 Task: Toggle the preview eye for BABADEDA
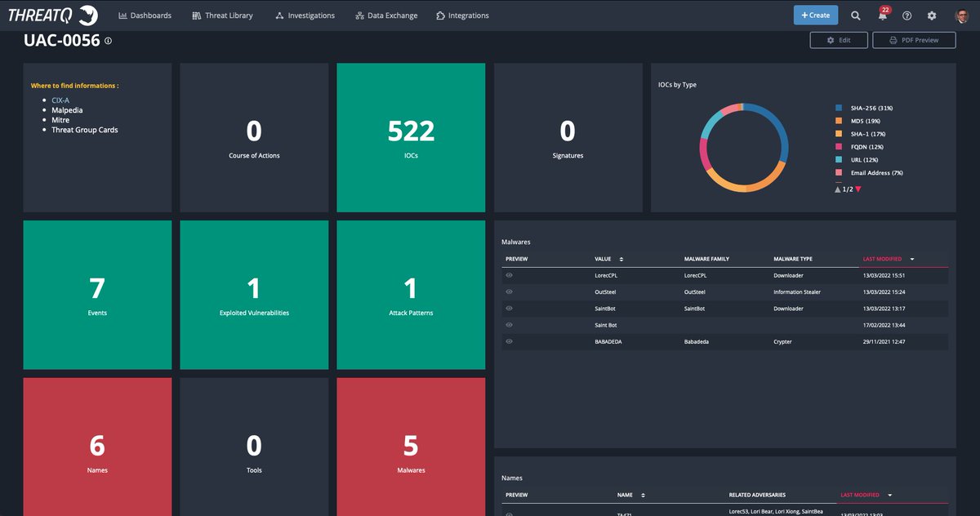pos(508,341)
